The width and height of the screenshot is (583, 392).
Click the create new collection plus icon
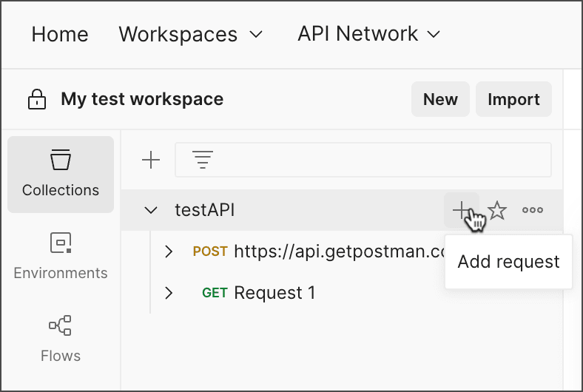pos(151,160)
